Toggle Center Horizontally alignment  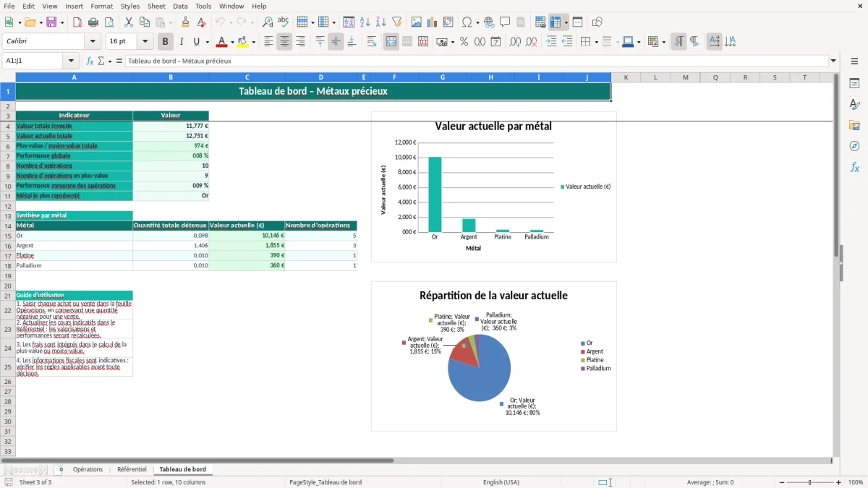(x=284, y=42)
